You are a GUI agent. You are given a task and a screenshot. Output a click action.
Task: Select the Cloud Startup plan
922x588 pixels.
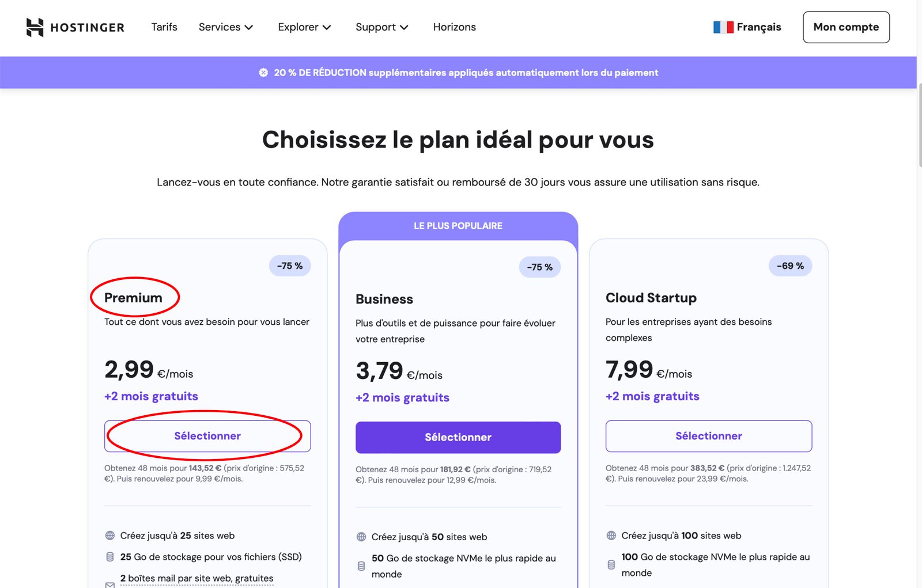[x=708, y=436]
